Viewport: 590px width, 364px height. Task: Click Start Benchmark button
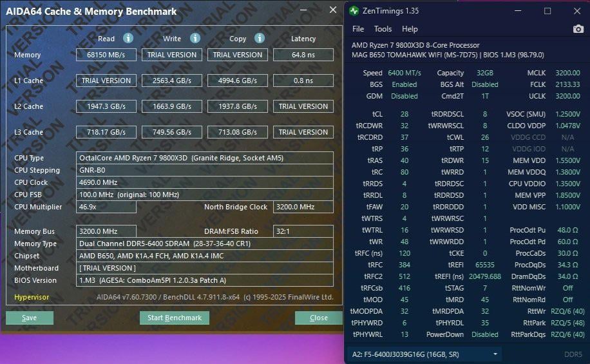pos(174,318)
